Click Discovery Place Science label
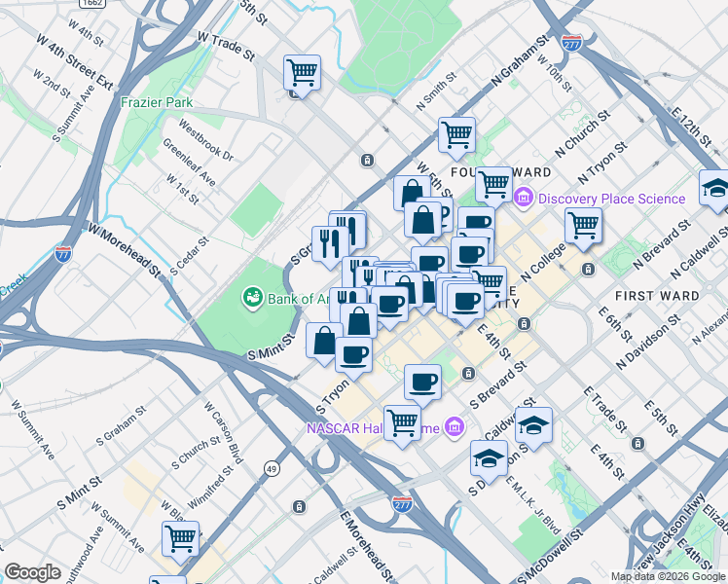The image size is (728, 584). [x=611, y=199]
